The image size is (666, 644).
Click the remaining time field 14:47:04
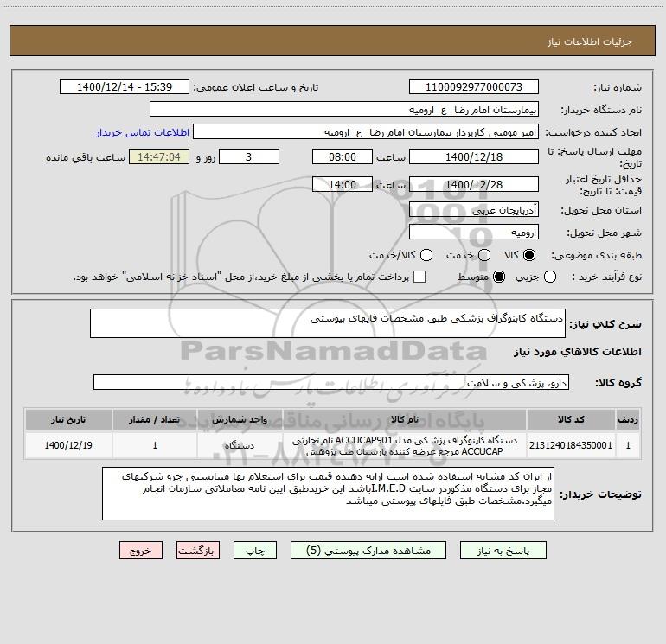[x=159, y=156]
